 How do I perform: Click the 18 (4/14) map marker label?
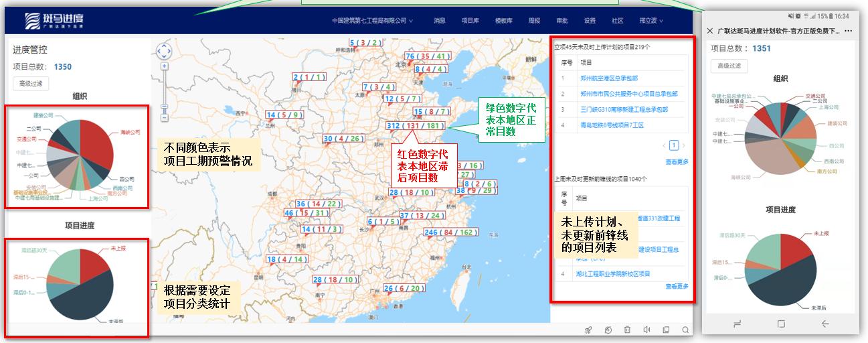click(x=287, y=259)
